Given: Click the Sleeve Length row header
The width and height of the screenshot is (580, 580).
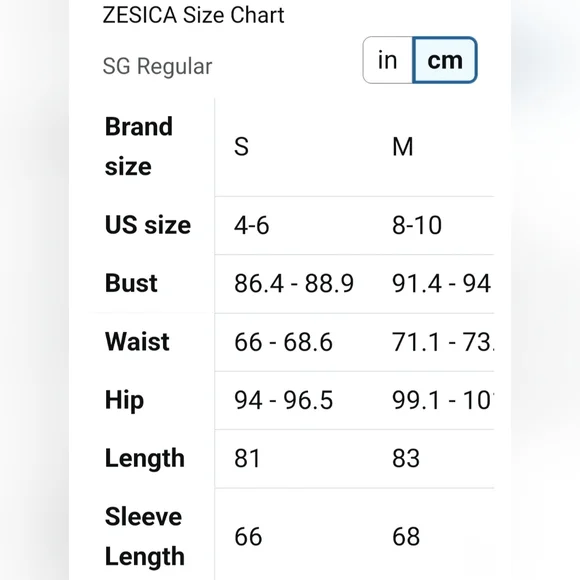Looking at the screenshot, I should tap(145, 537).
